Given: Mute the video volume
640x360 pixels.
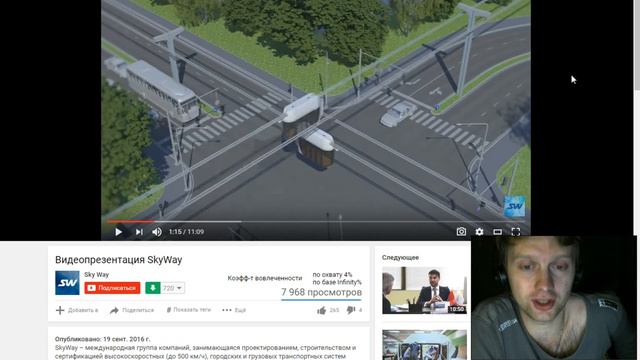Looking at the screenshot, I should 157,232.
